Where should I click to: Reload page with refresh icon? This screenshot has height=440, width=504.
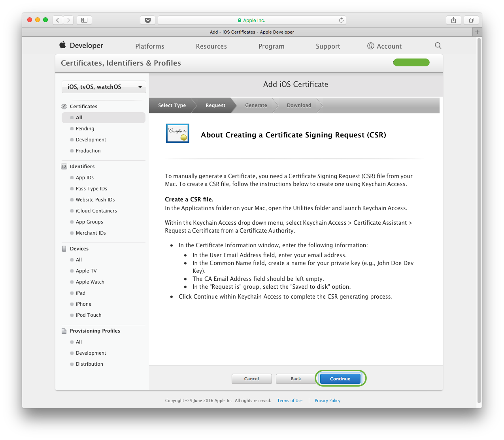coord(341,20)
